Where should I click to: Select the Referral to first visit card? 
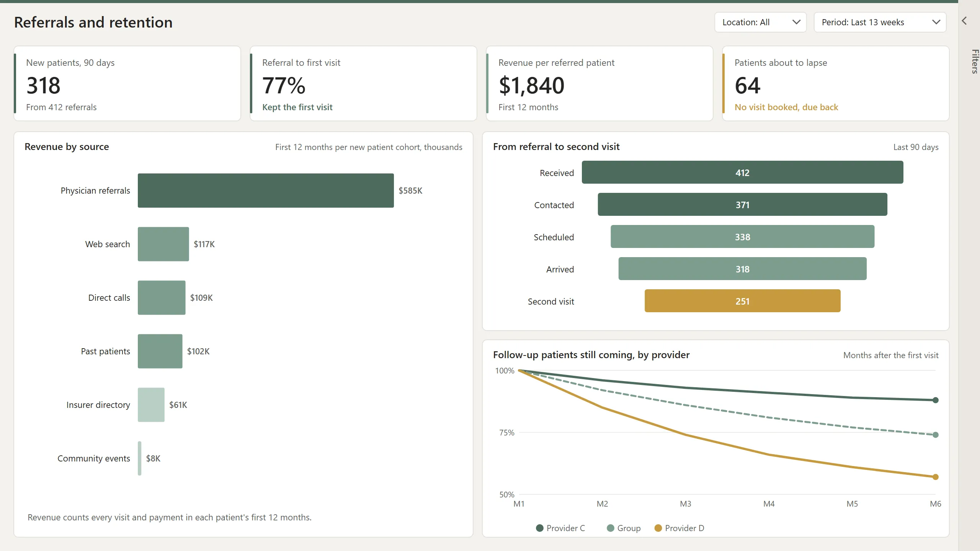click(363, 83)
